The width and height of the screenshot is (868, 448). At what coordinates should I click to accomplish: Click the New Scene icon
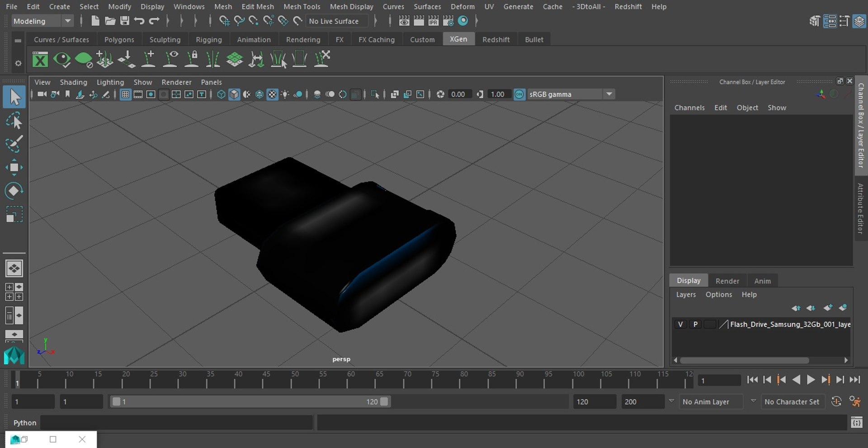point(95,21)
